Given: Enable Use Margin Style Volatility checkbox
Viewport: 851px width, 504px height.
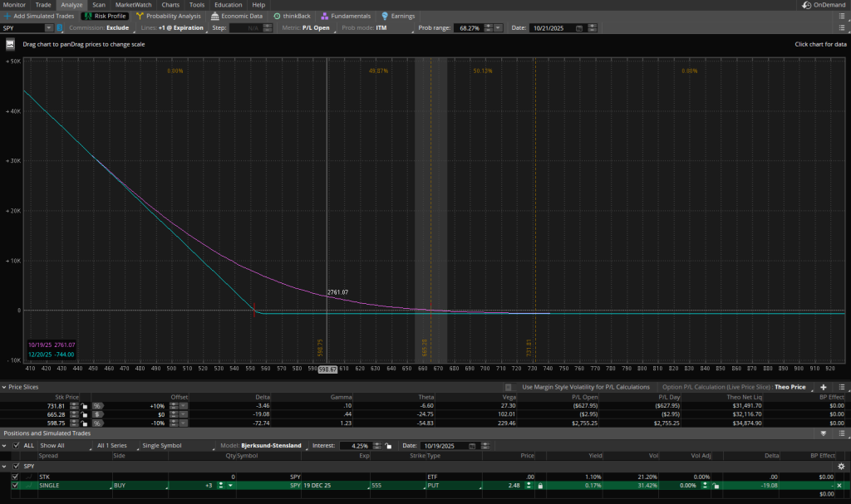Looking at the screenshot, I should 514,387.
